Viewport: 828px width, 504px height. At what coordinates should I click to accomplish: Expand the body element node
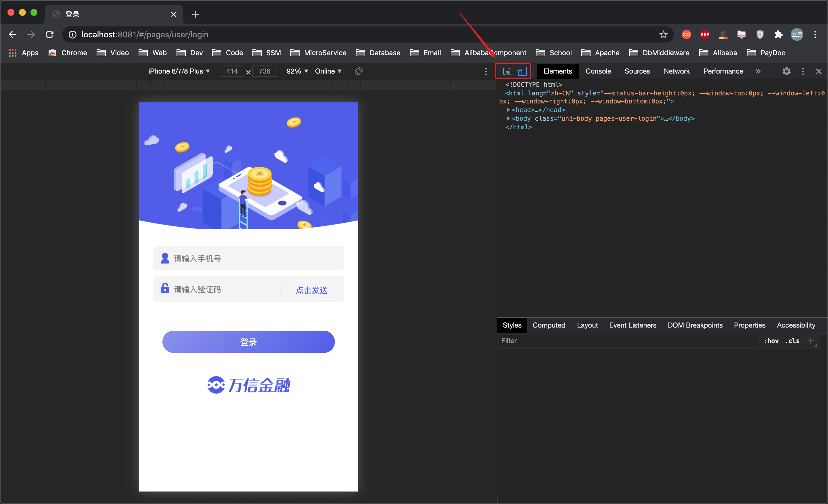click(x=508, y=118)
